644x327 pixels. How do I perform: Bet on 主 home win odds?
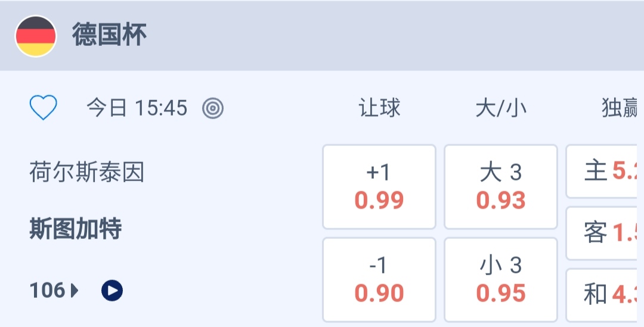click(604, 172)
